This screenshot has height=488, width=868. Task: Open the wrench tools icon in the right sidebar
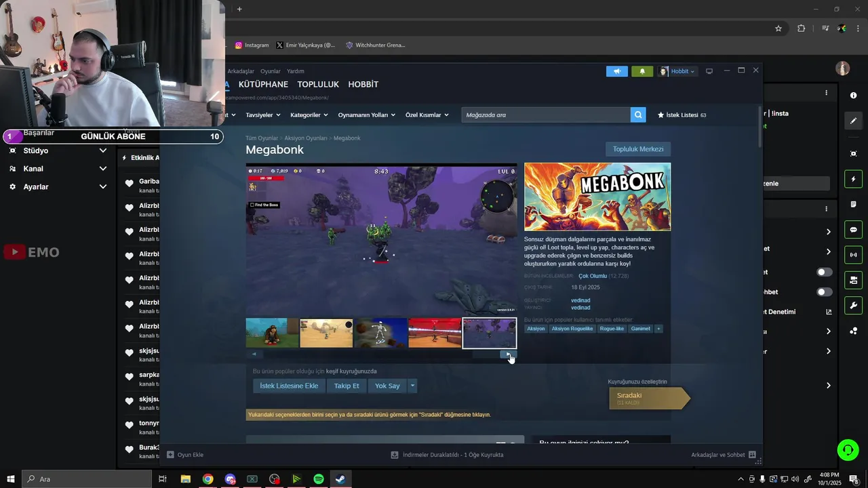[853, 305]
